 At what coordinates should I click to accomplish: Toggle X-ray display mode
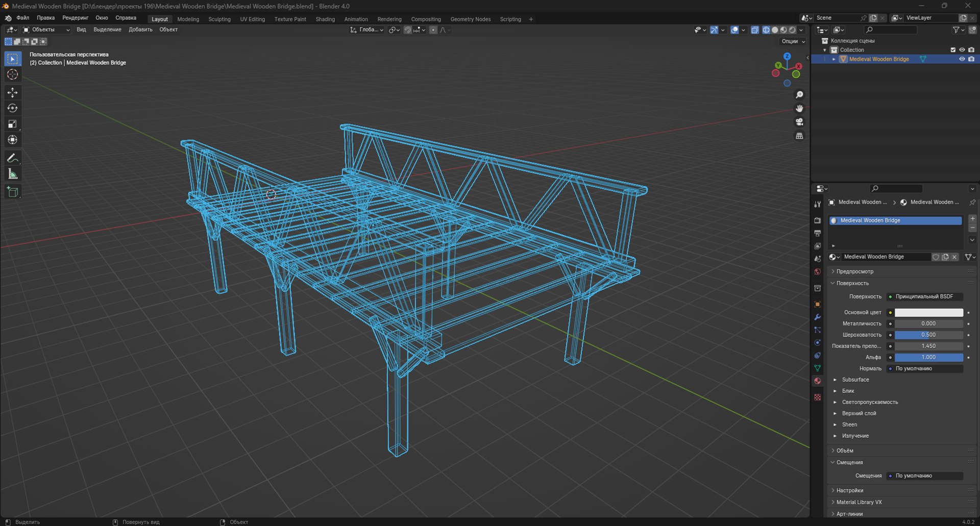[x=755, y=30]
